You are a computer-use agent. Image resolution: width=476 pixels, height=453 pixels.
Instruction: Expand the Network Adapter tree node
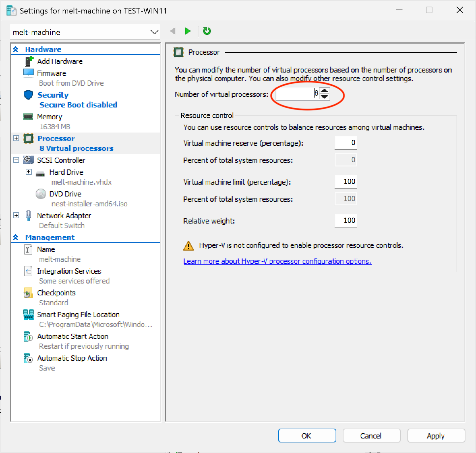(16, 215)
